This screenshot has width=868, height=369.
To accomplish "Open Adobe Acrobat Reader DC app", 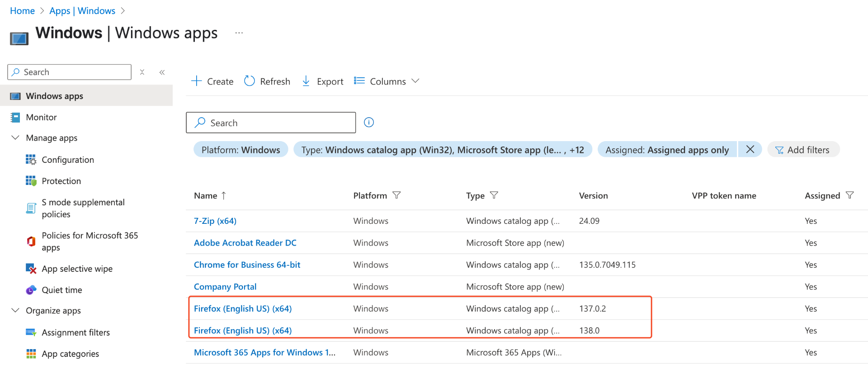I will (x=245, y=243).
